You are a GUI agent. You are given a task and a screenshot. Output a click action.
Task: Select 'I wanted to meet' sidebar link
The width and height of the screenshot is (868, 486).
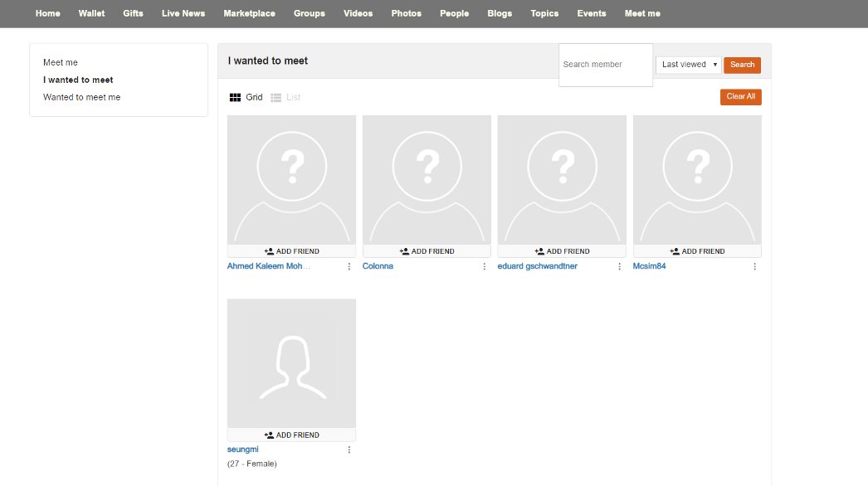[78, 80]
